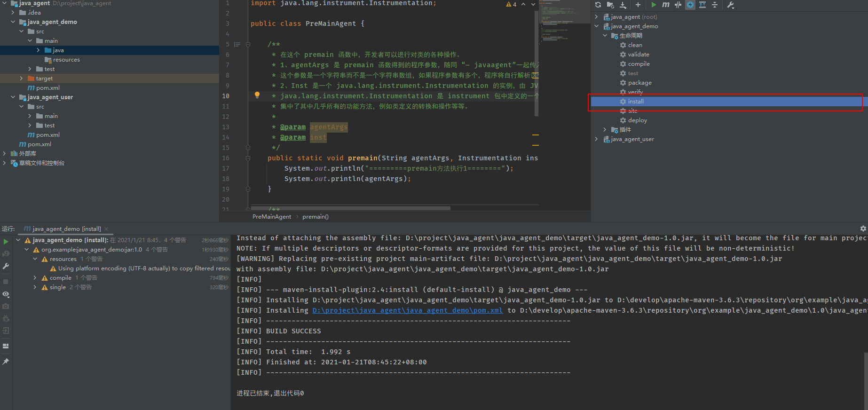The image size is (868, 410).
Task: Select the UTF-8 encoding warning row
Action: click(x=140, y=268)
